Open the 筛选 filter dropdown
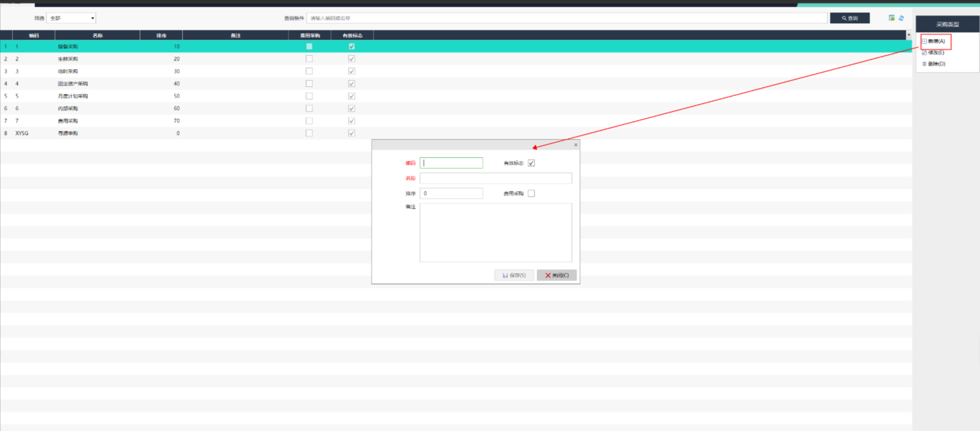 point(71,18)
